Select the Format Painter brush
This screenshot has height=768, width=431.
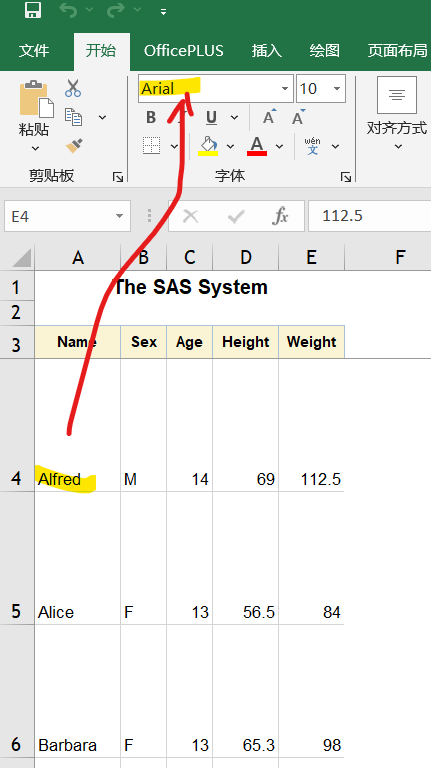click(x=73, y=145)
